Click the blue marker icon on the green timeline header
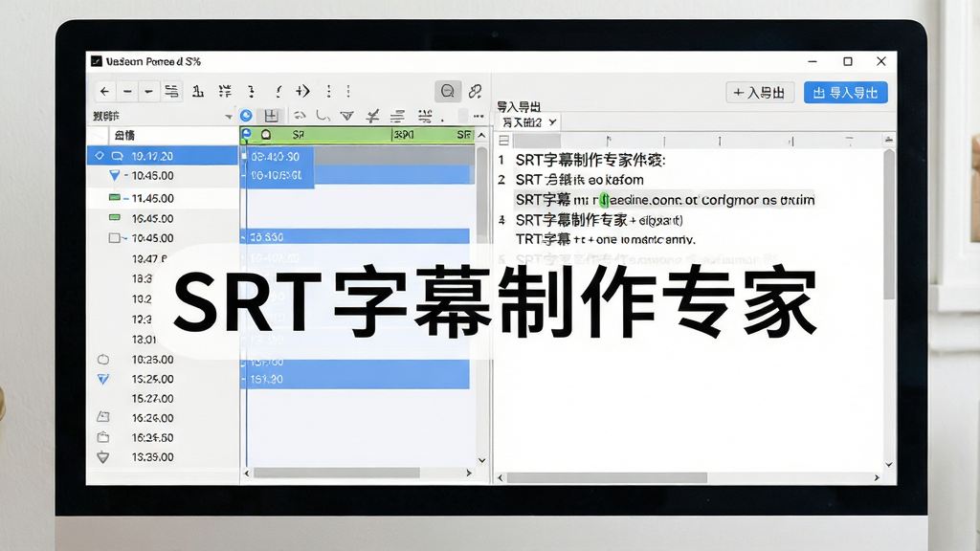The width and height of the screenshot is (980, 551). [x=246, y=134]
